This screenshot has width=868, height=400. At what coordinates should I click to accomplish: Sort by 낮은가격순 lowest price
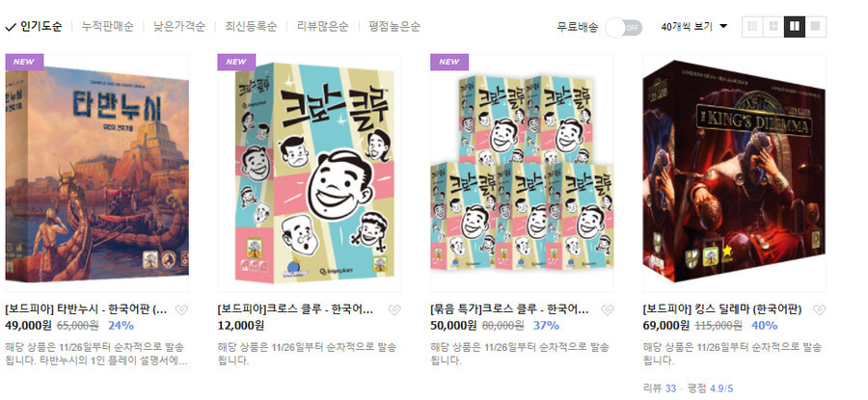point(179,27)
